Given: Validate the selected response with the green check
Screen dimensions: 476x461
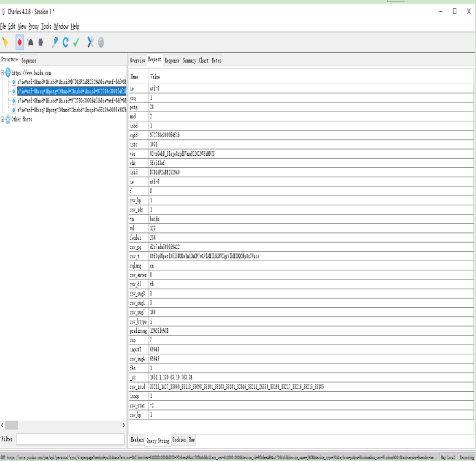Looking at the screenshot, I should 76,42.
